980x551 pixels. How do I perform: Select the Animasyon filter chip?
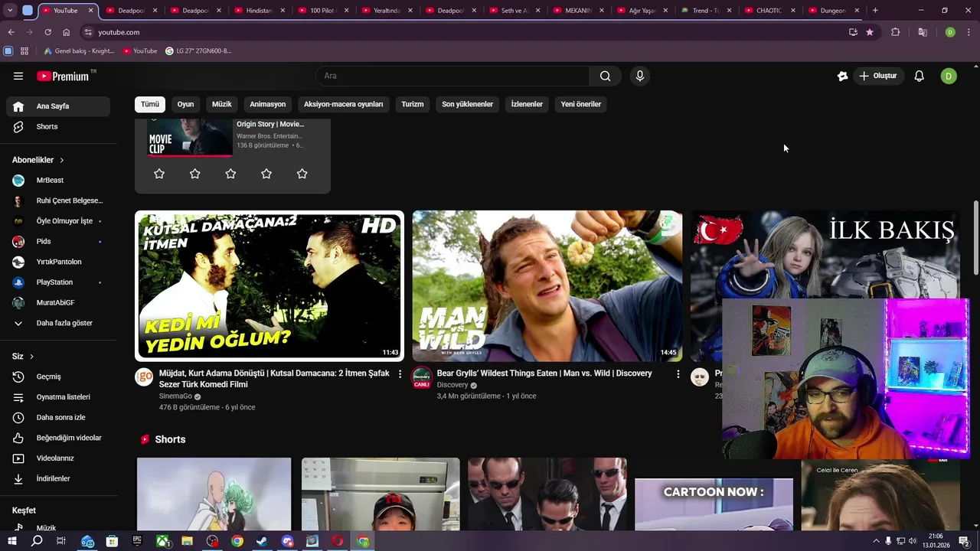point(268,104)
